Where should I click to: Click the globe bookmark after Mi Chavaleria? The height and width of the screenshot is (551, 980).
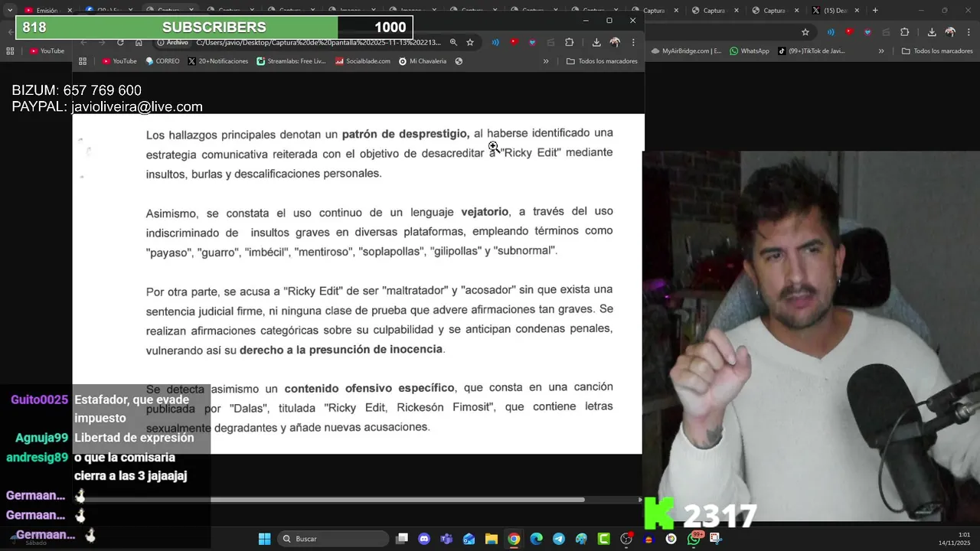click(459, 61)
